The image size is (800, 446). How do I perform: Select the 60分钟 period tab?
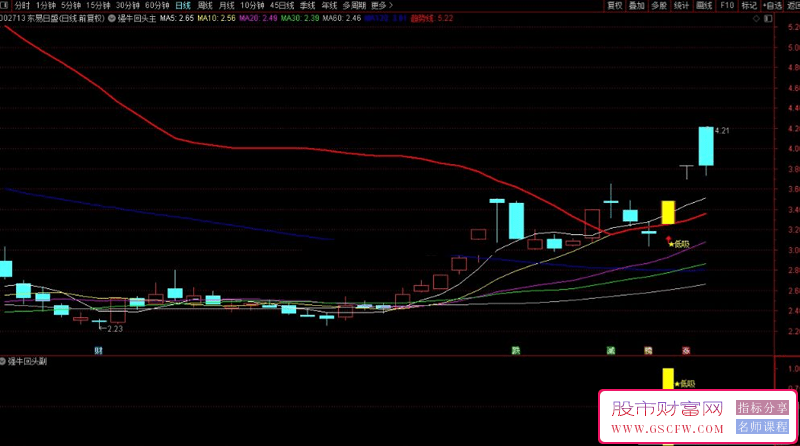(157, 5)
